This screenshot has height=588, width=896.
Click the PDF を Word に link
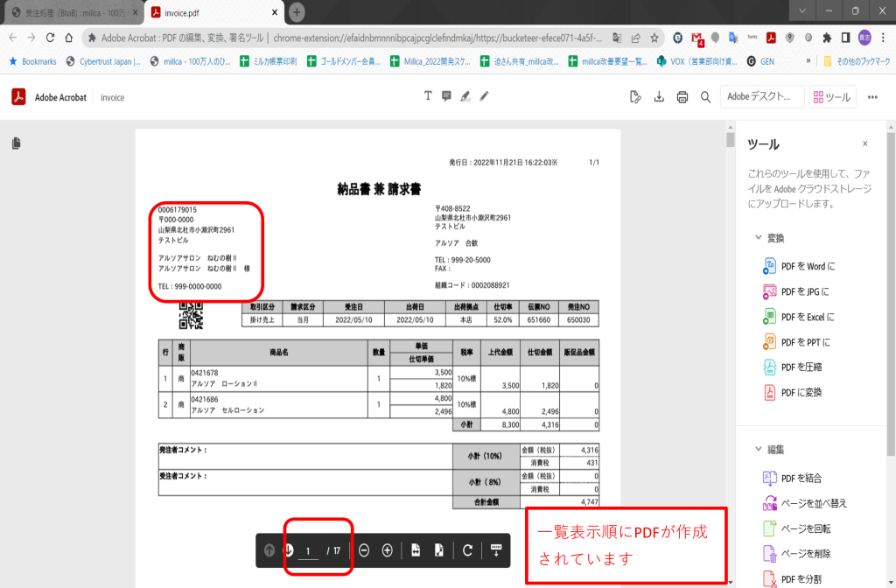[x=808, y=266]
